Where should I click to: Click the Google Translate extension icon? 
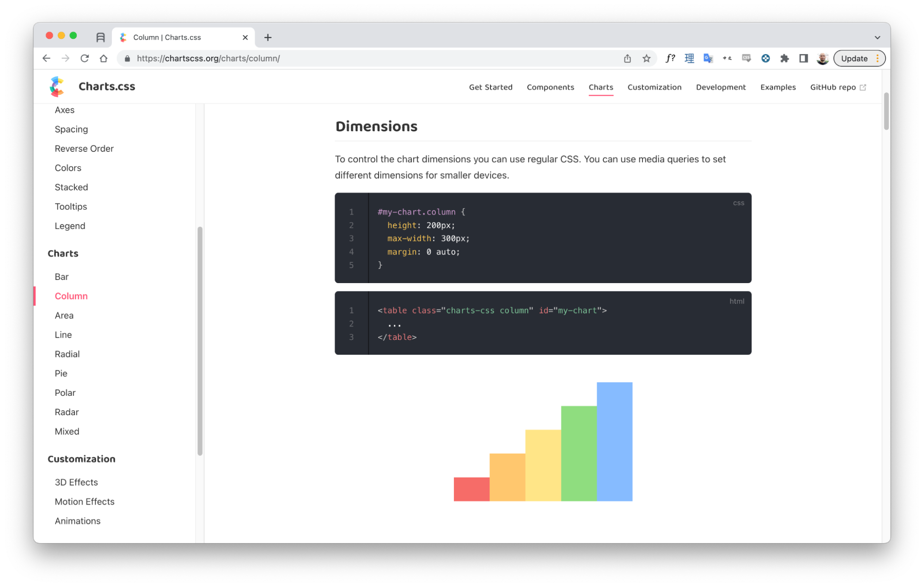click(x=708, y=58)
